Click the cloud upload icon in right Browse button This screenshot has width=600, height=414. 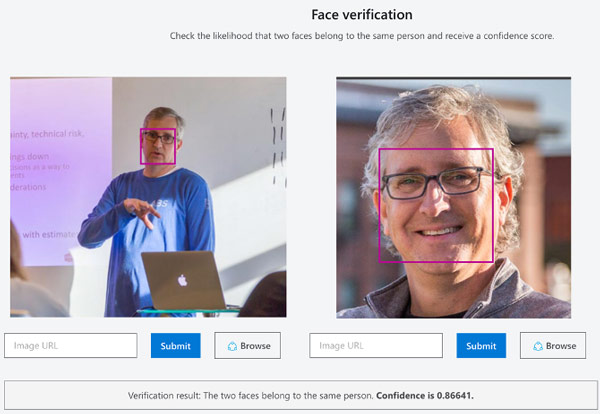[538, 346]
